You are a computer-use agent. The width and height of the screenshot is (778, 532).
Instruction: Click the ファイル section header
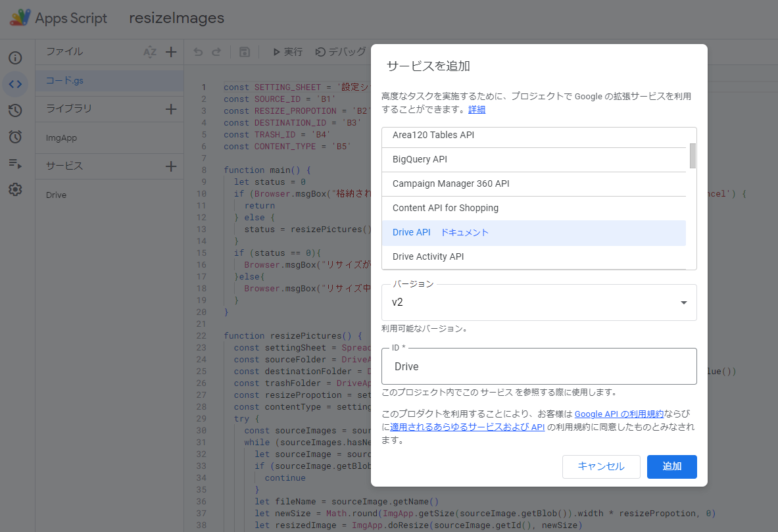(64, 51)
